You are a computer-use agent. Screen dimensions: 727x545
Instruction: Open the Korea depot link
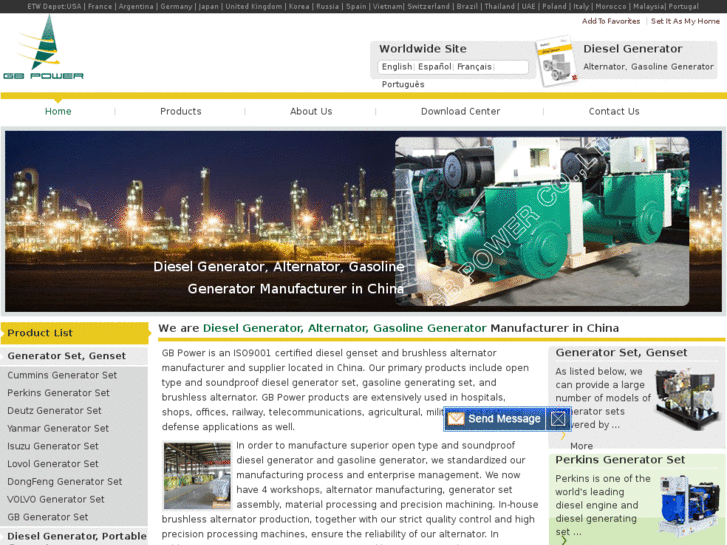click(x=299, y=6)
